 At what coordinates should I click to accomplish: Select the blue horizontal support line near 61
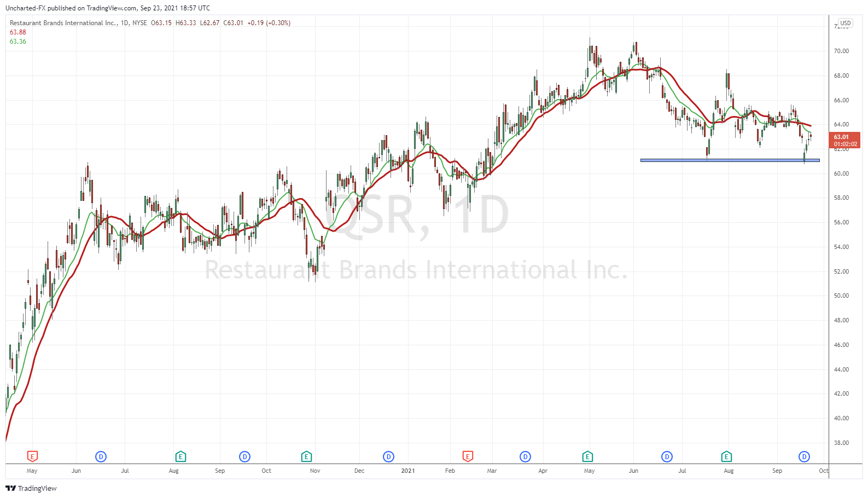(x=730, y=160)
